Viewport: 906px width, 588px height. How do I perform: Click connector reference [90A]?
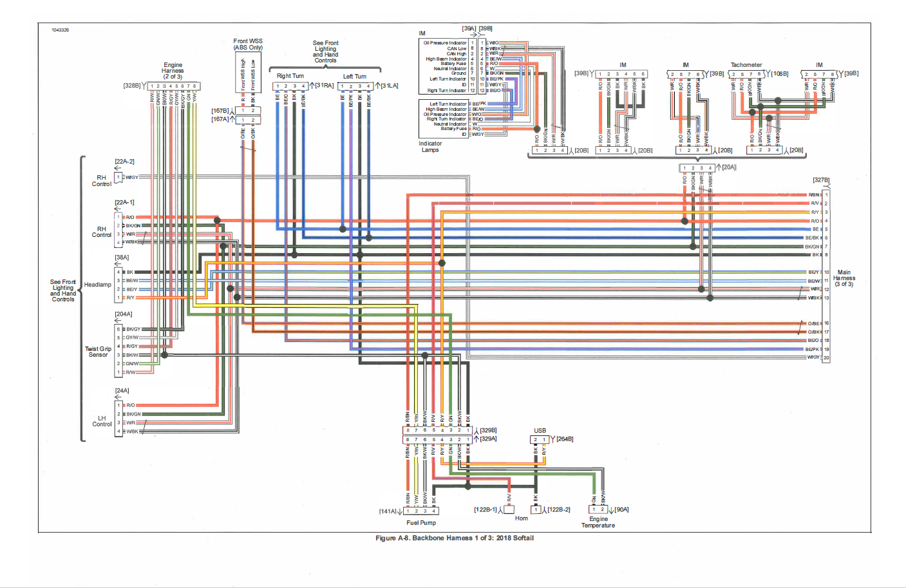(621, 509)
